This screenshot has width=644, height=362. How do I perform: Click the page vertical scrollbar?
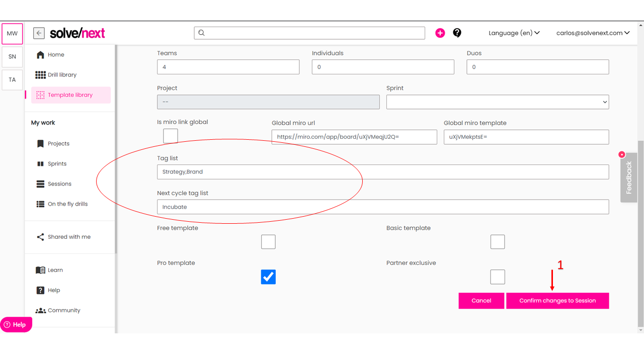pos(640,234)
